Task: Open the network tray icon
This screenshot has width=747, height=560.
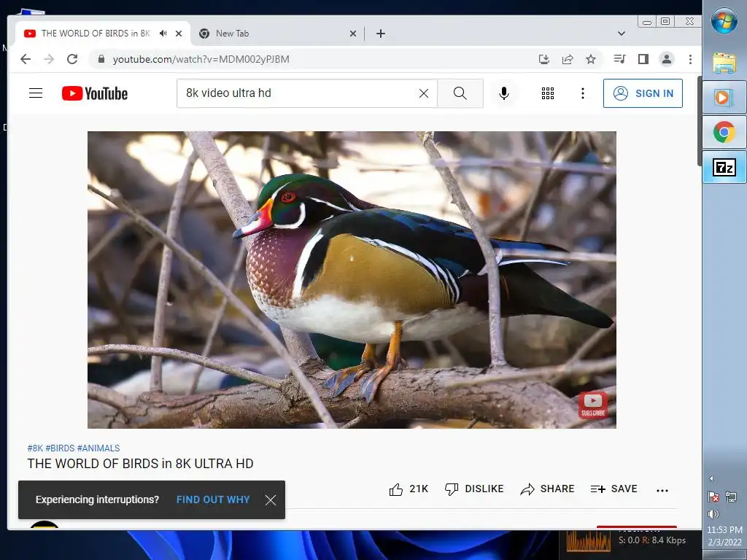Action: coord(731,497)
